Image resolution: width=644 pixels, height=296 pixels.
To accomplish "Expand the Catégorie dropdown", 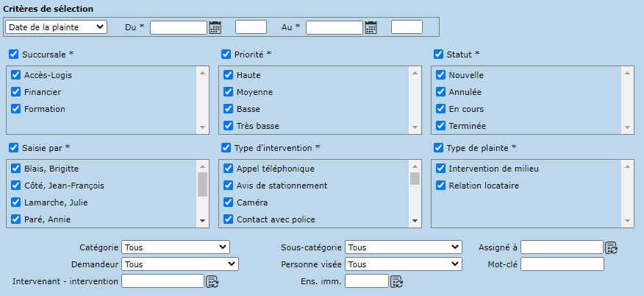I will point(176,247).
